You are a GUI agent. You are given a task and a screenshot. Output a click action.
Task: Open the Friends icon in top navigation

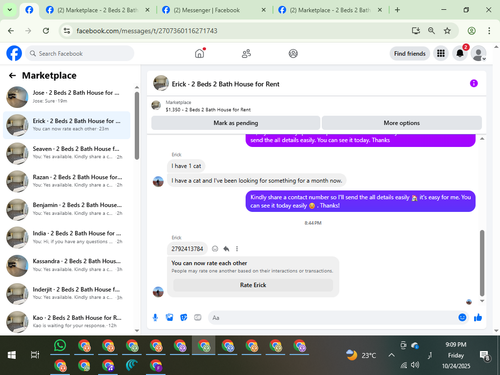pos(246,53)
